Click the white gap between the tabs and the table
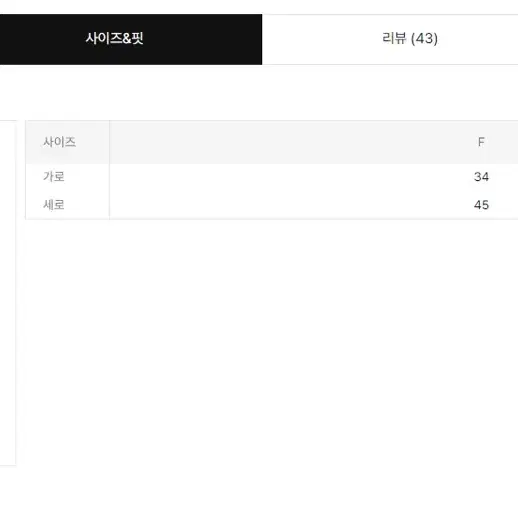518x518 pixels. pos(259,92)
